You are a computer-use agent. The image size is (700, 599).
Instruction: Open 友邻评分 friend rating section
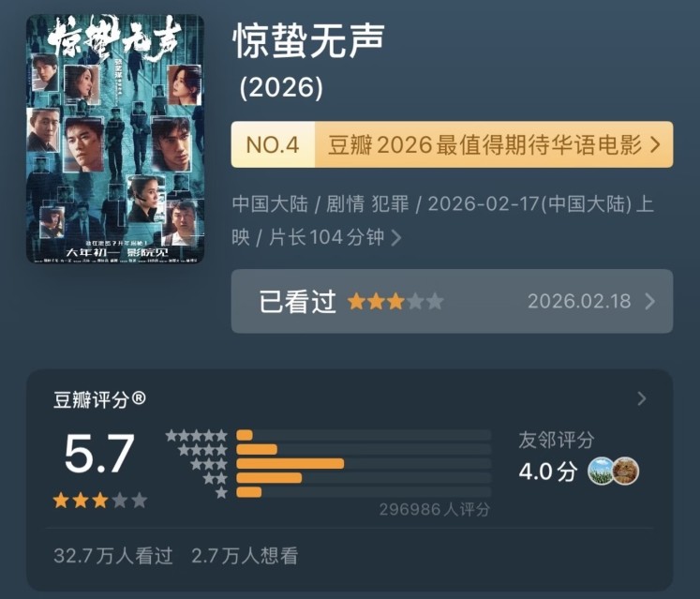tap(557, 440)
